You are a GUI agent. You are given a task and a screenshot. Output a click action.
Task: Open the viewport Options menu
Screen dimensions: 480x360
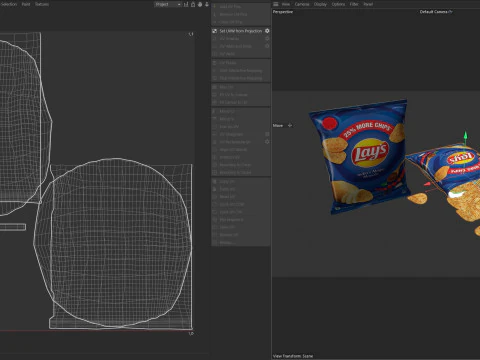[338, 4]
